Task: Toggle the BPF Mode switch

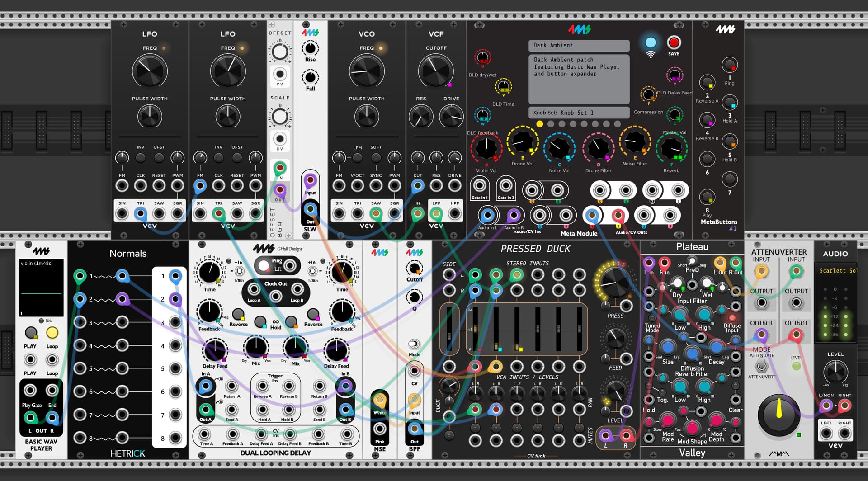Action: coord(414,344)
